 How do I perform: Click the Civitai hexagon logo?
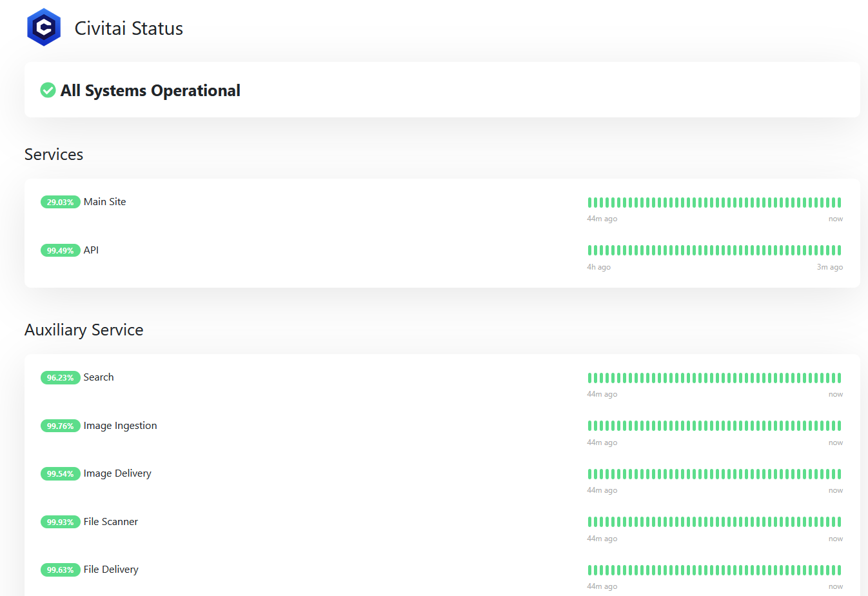44,27
